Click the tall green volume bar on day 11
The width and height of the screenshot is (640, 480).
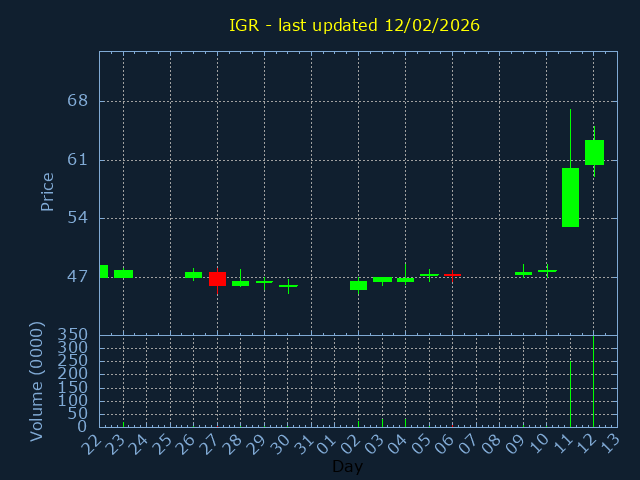[x=570, y=393]
